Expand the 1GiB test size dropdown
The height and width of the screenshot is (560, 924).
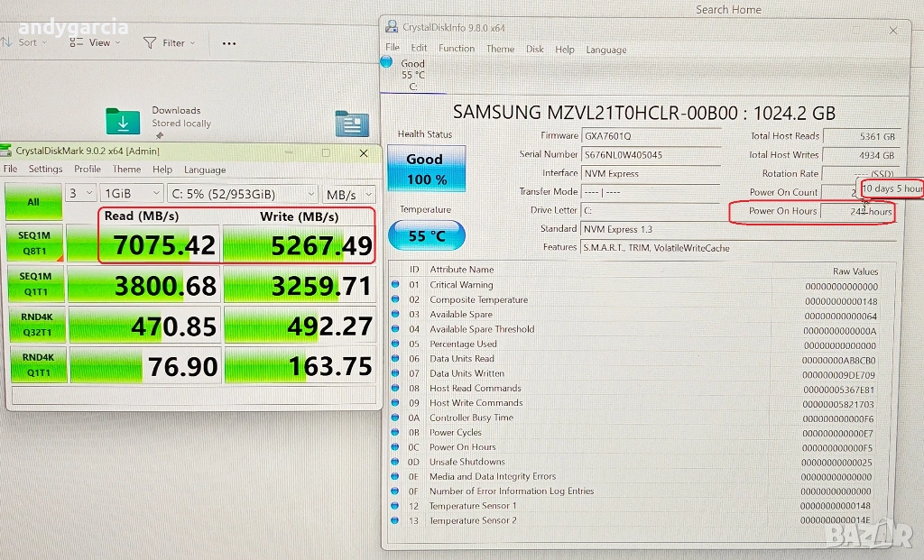pos(132,194)
